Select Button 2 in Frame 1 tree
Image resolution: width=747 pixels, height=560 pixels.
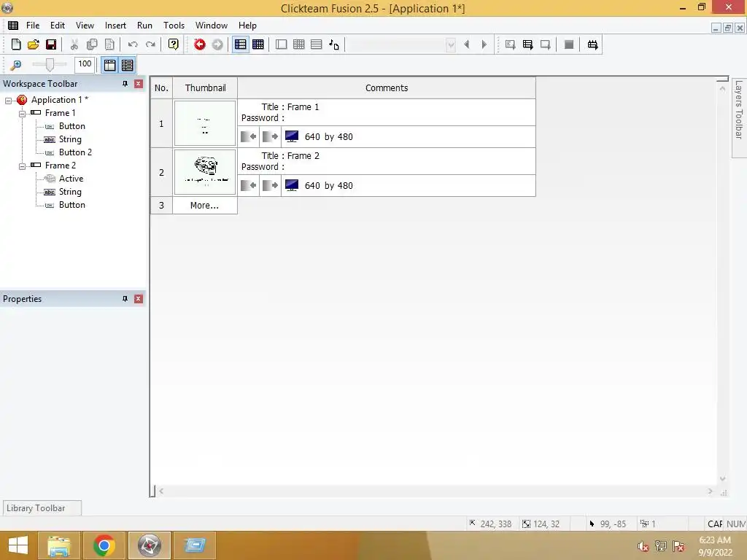tap(75, 152)
